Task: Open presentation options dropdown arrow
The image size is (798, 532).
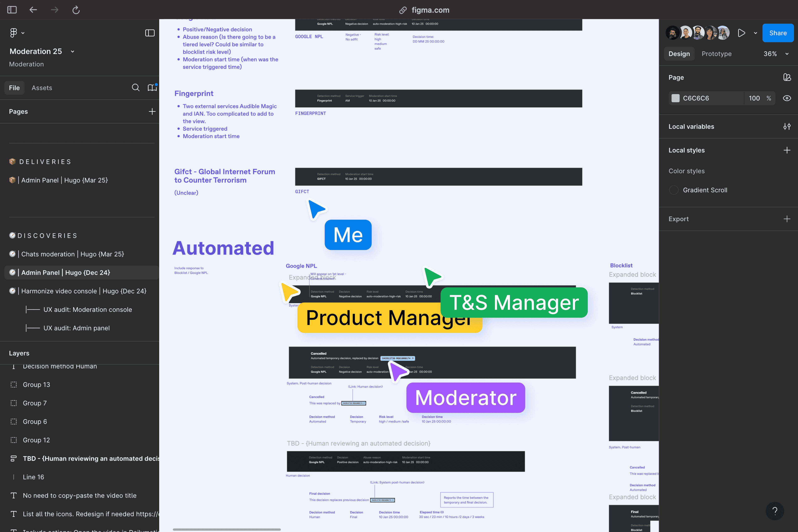Action: point(756,33)
